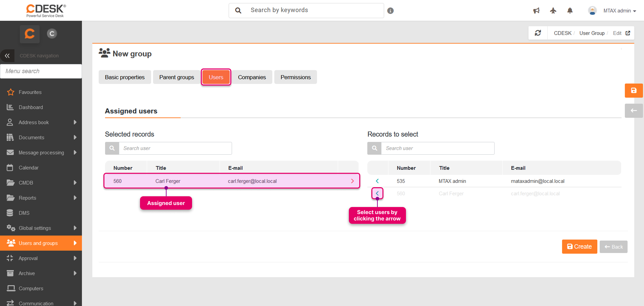Click the gray floating back arrow
This screenshot has width=644, height=306.
pos(634,111)
